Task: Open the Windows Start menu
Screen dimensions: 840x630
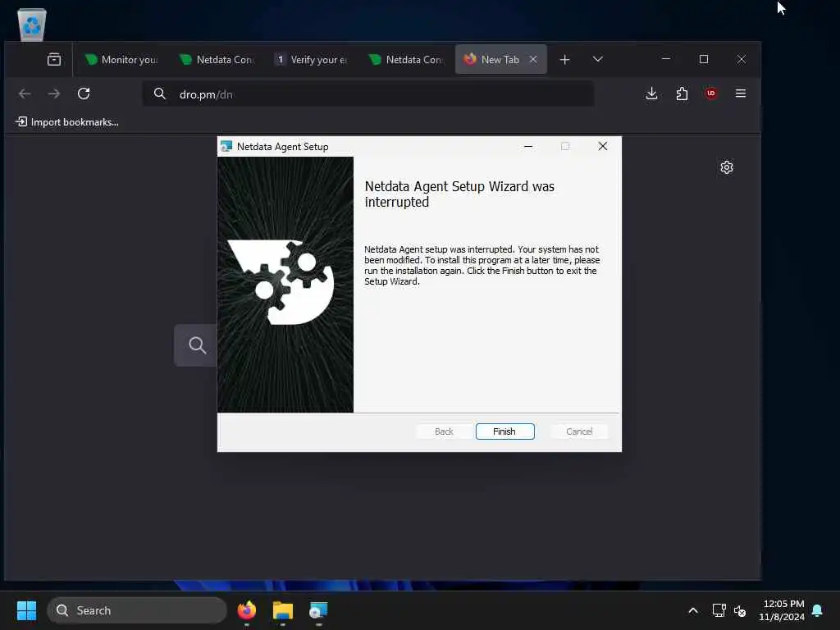Action: 26,610
